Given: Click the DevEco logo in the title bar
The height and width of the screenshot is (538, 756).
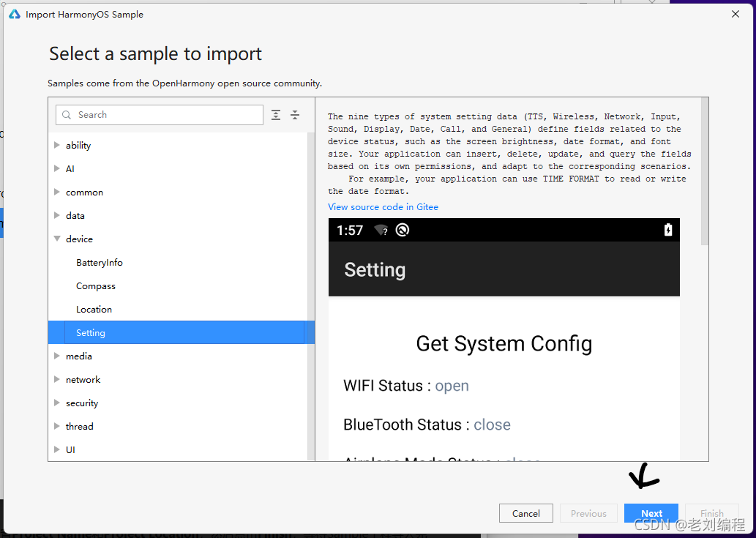Looking at the screenshot, I should pyautogui.click(x=15, y=15).
